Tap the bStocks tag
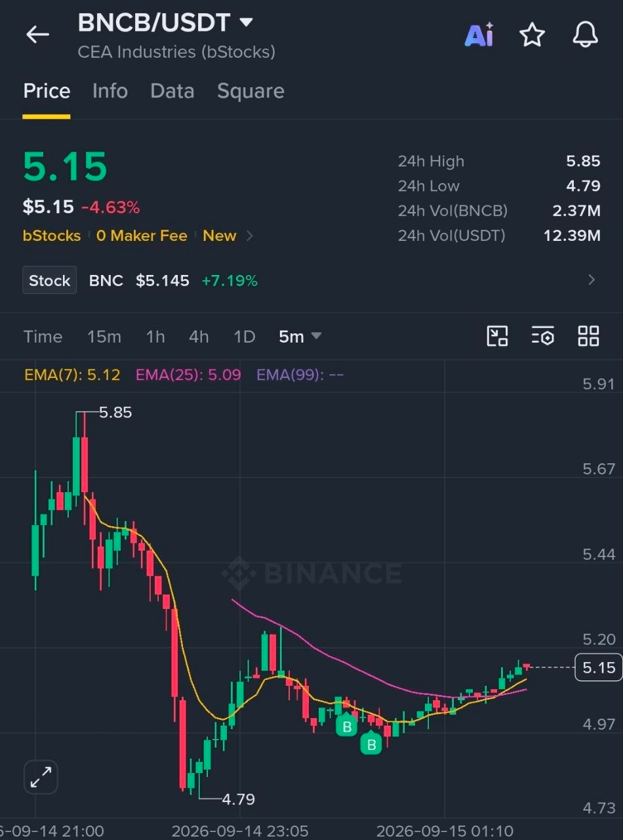 [x=52, y=236]
